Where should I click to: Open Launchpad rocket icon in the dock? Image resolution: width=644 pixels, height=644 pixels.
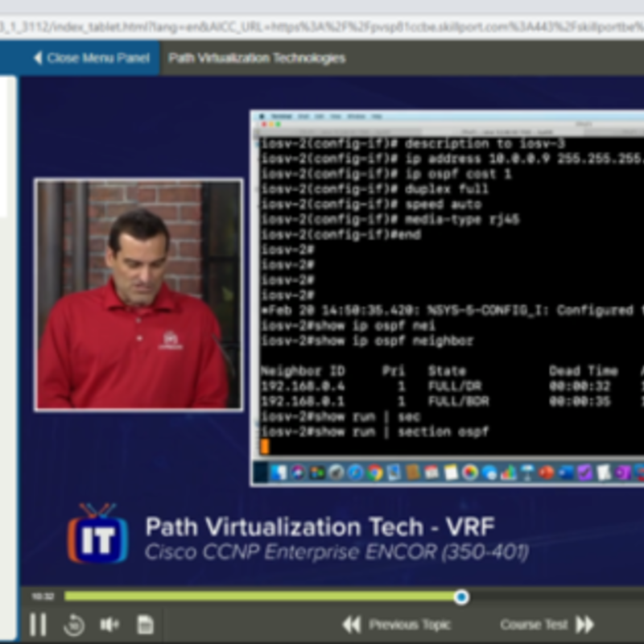coord(336,473)
